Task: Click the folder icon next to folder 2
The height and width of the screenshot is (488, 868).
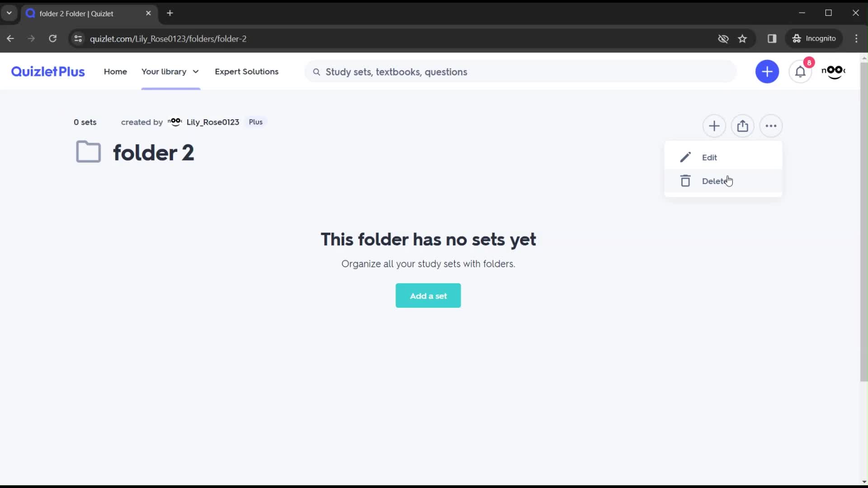Action: (x=88, y=153)
